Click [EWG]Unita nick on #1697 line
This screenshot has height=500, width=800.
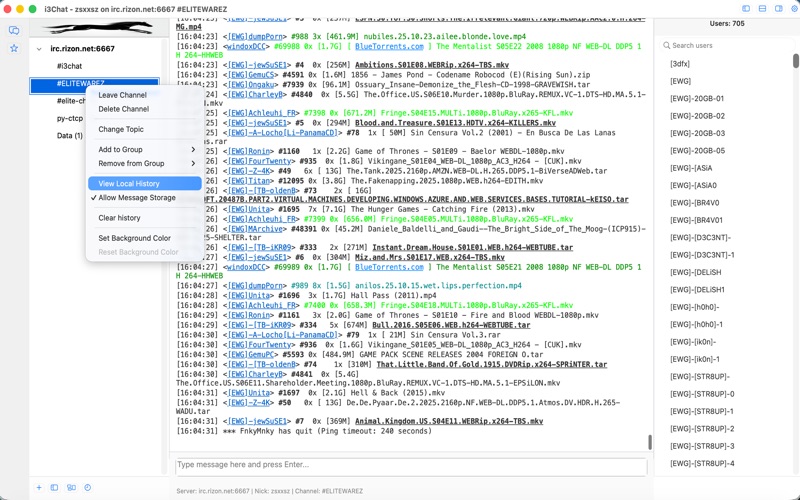(x=249, y=393)
